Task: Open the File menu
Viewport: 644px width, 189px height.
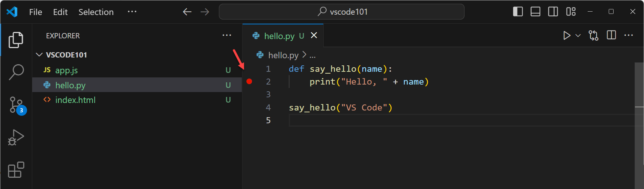Action: [36, 12]
